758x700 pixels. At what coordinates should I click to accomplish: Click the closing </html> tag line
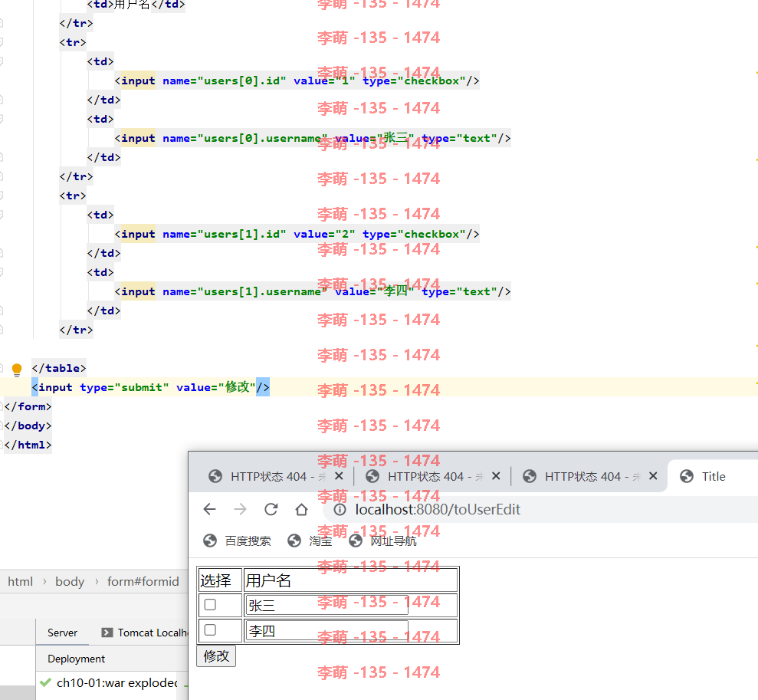[28, 445]
